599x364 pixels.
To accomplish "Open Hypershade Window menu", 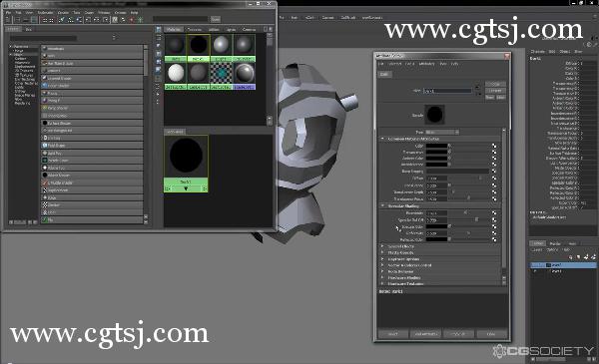I will [104, 12].
